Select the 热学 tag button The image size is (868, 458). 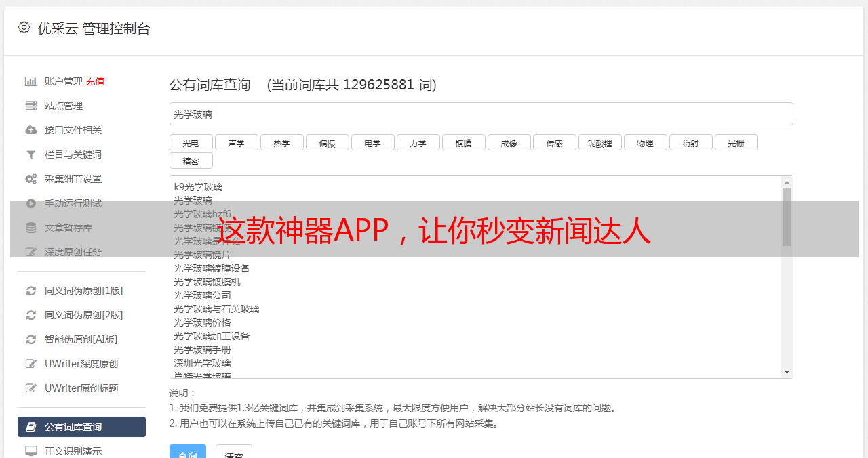pyautogui.click(x=282, y=142)
